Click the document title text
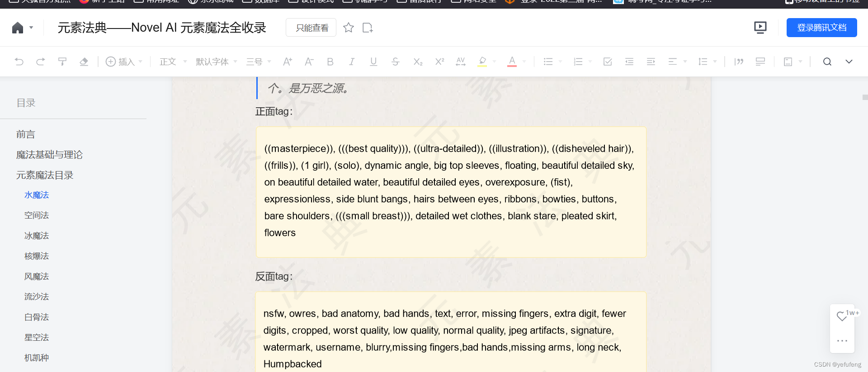Image resolution: width=868 pixels, height=372 pixels. [x=162, y=28]
